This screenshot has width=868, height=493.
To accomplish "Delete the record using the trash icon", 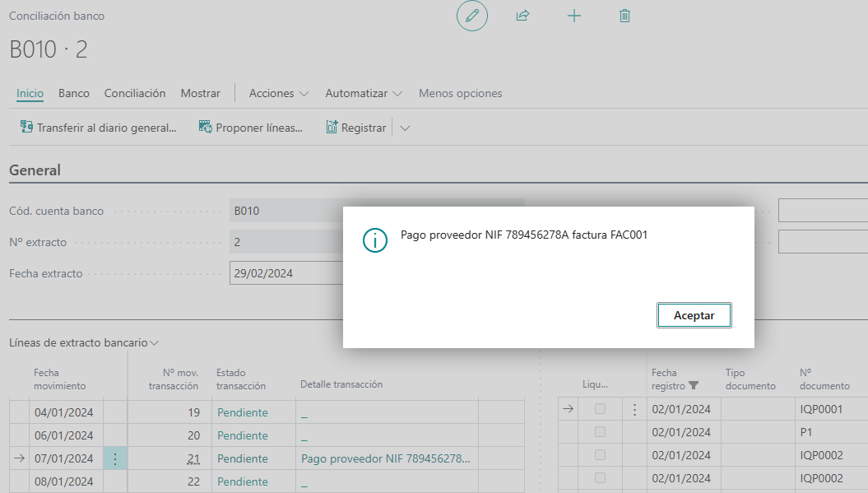I will [x=624, y=16].
